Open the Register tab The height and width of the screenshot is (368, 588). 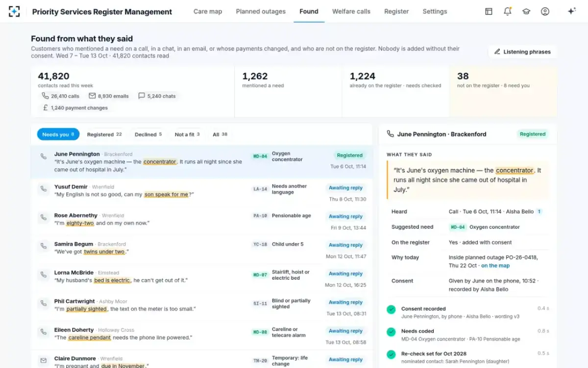pyautogui.click(x=396, y=11)
